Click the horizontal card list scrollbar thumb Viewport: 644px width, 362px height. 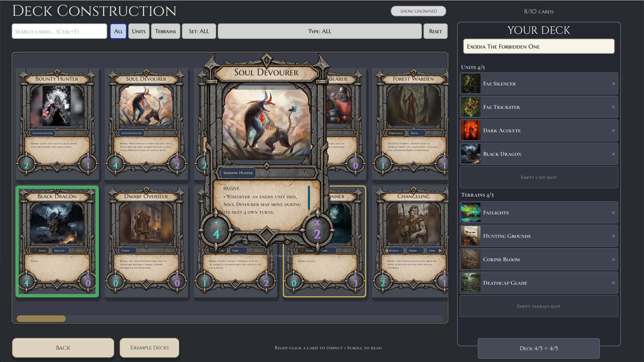click(x=41, y=318)
